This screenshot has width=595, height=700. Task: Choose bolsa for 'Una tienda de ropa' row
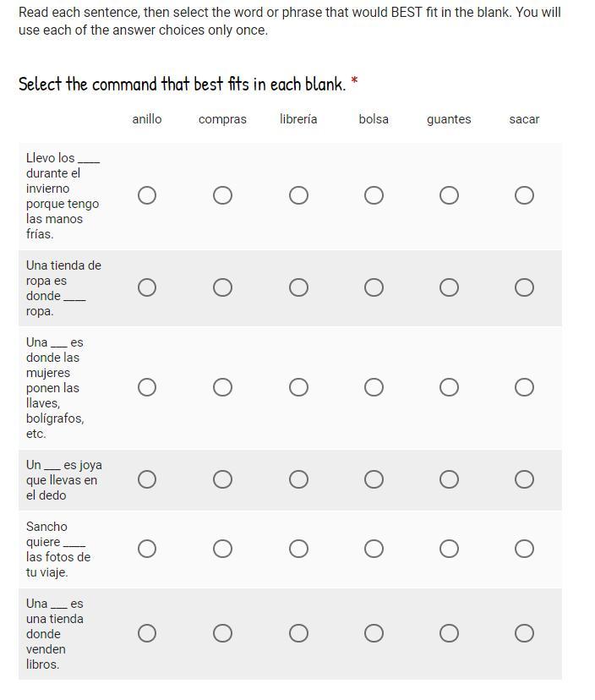[x=374, y=287]
